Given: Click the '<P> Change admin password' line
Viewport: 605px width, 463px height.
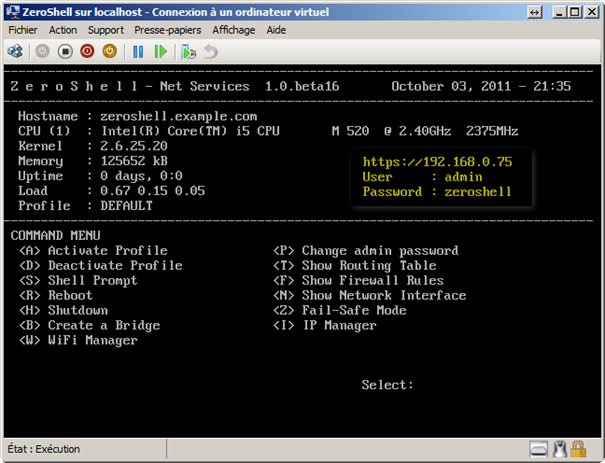Looking at the screenshot, I should (366, 251).
